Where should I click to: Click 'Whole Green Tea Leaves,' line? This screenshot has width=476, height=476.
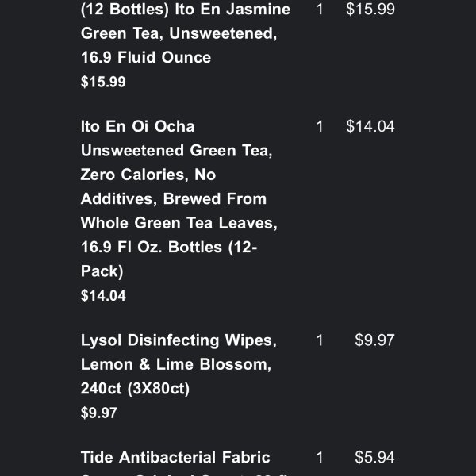pyautogui.click(x=179, y=223)
